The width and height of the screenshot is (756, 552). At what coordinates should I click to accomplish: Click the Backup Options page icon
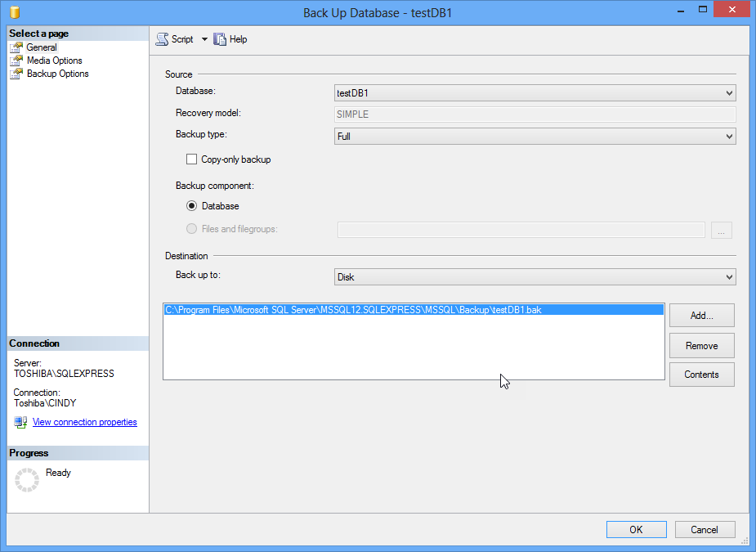tap(16, 74)
